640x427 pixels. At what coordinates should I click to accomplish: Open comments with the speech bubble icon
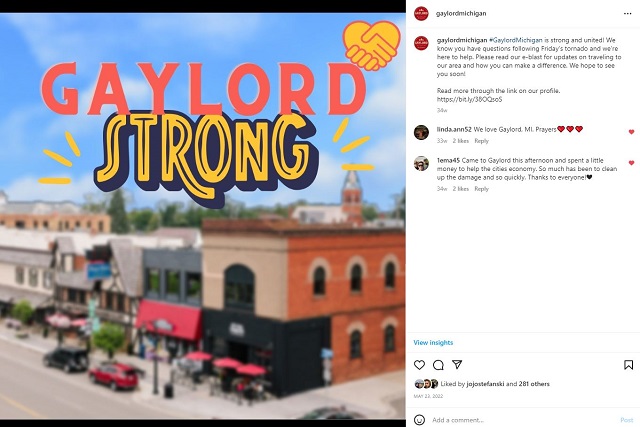438,365
